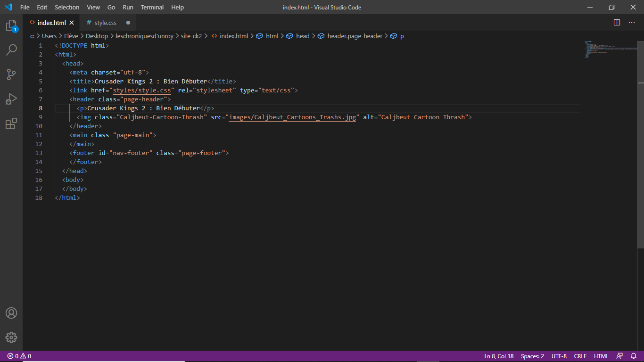The width and height of the screenshot is (644, 362).
Task: Click errors and warnings count in status bar
Action: pos(19,356)
